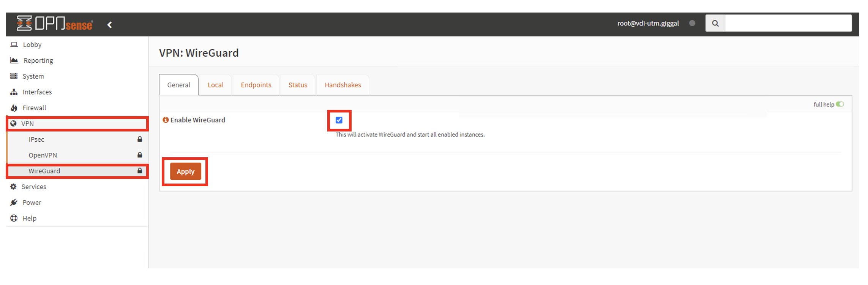The width and height of the screenshot is (868, 285).
Task: Click the info icon beside Enable WireGuard
Action: coord(166,120)
